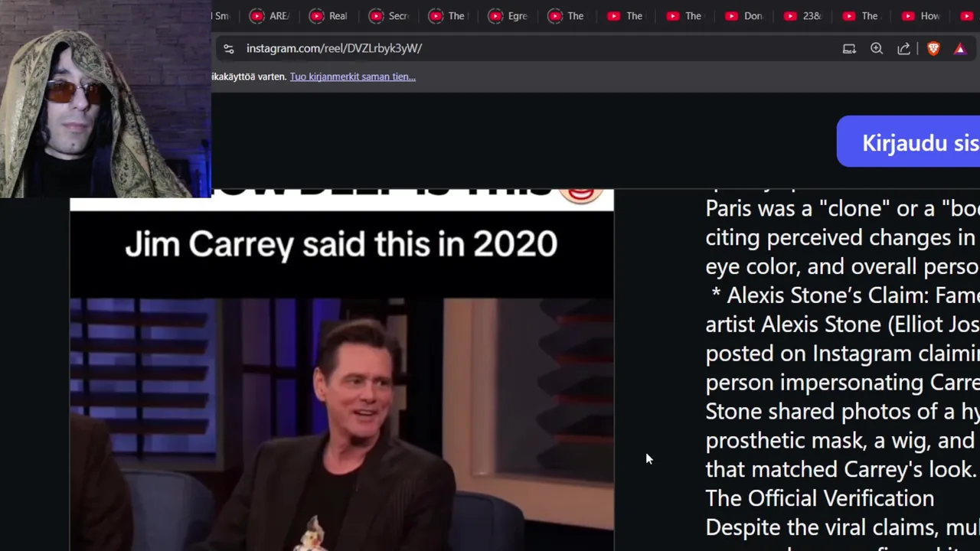The height and width of the screenshot is (551, 980).
Task: Switch to the '23&' YouTube tab
Action: [804, 16]
